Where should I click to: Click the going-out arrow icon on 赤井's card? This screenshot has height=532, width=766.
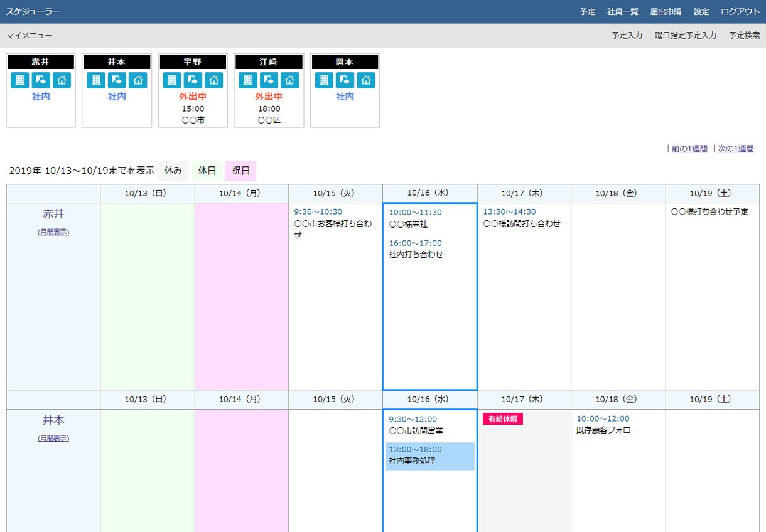(41, 80)
